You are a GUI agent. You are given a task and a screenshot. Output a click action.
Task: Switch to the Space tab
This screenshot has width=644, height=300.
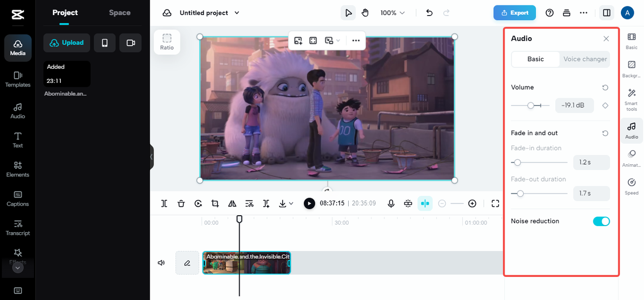(120, 13)
